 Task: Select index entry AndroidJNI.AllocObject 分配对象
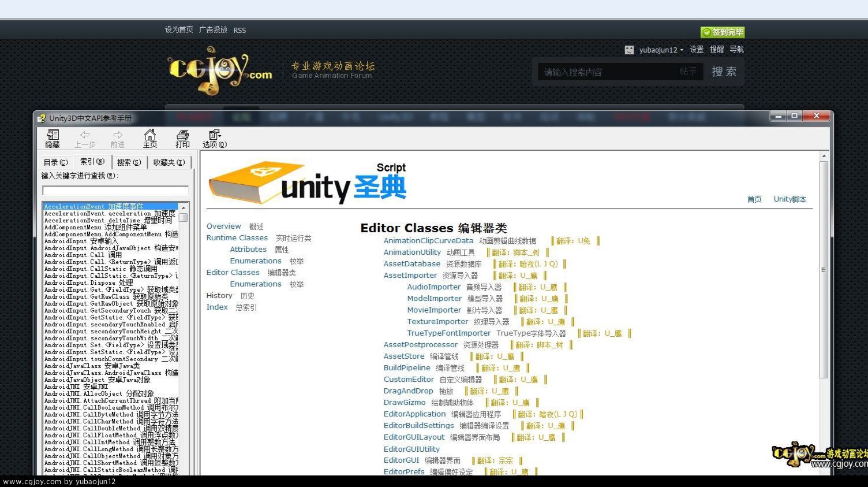(x=99, y=393)
